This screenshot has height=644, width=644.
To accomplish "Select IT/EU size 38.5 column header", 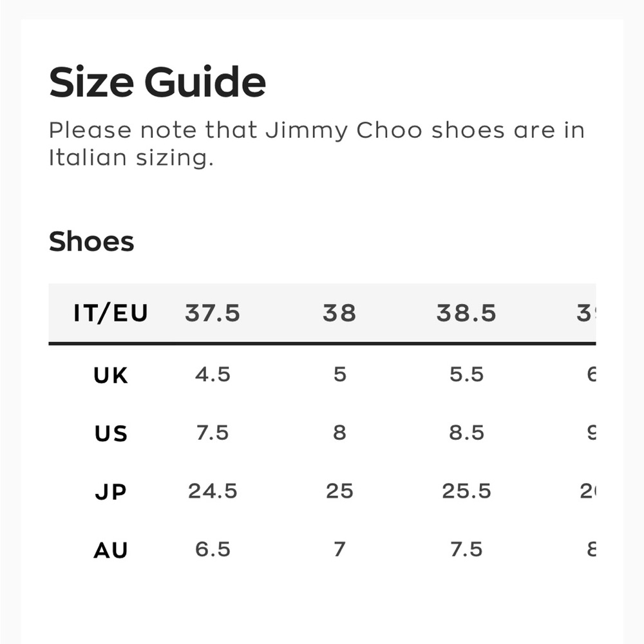I will [466, 313].
